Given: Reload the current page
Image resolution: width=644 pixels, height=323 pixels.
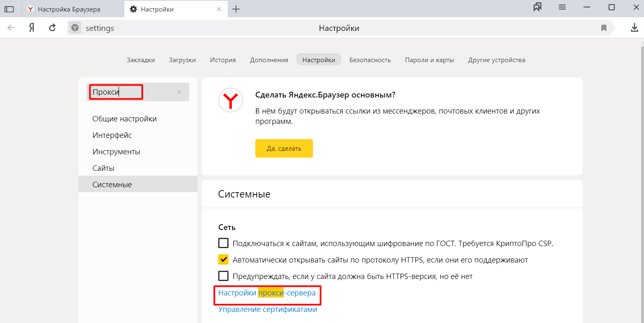Looking at the screenshot, I should [x=52, y=28].
